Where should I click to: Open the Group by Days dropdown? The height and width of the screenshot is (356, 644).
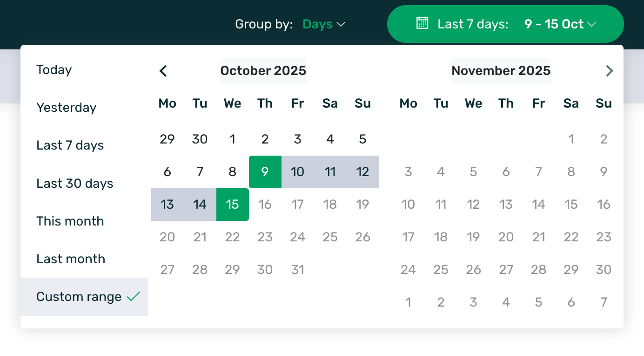click(x=324, y=24)
